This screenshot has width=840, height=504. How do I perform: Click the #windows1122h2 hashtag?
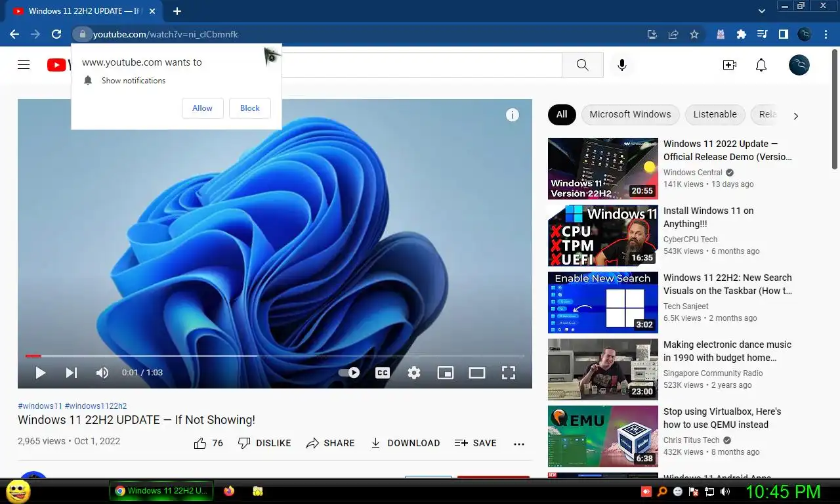pyautogui.click(x=96, y=406)
